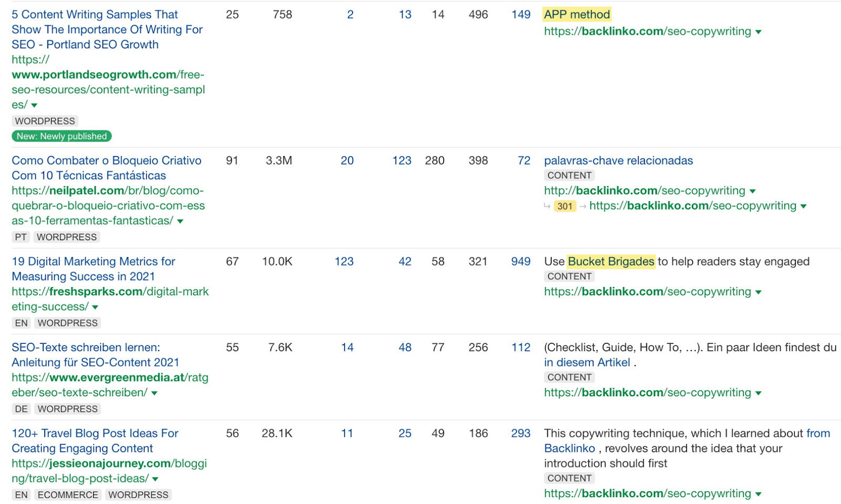Click the highlighted "APP method" anchor text
The image size is (841, 504).
[577, 14]
